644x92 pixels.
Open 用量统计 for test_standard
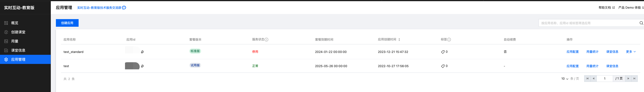click(x=592, y=52)
